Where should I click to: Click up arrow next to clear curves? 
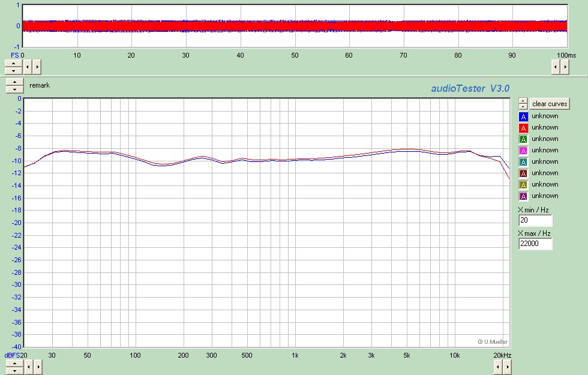pos(523,101)
